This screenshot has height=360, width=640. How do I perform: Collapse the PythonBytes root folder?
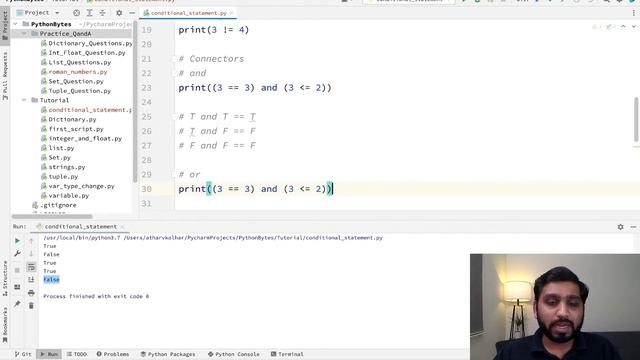tap(16, 24)
